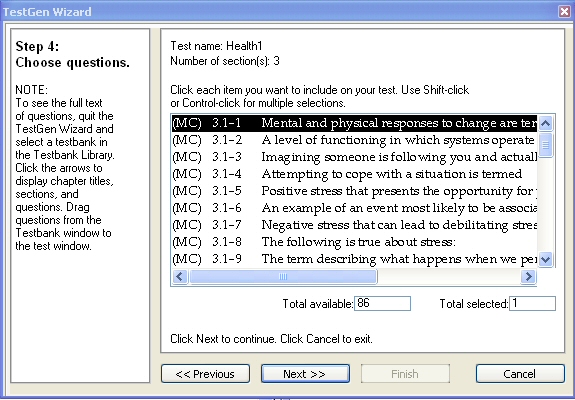
Task: Select question 3.1-2 about level of functioning
Action: 355,140
